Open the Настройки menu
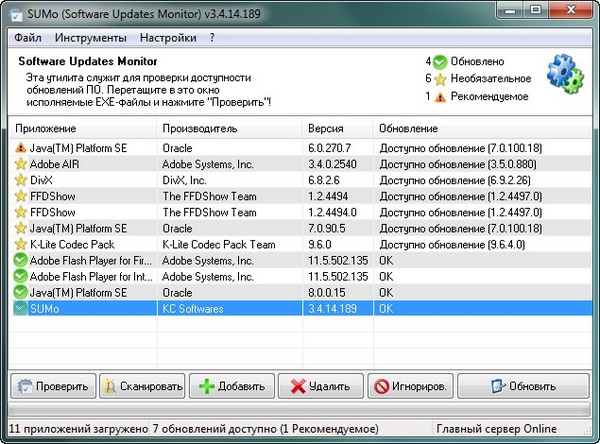 (x=168, y=38)
